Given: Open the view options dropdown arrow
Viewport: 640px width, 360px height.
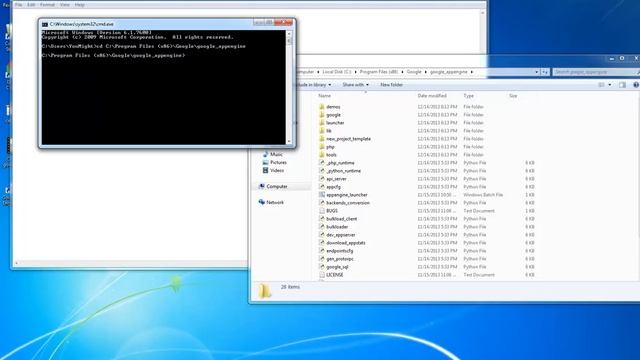Looking at the screenshot, I should [610, 85].
